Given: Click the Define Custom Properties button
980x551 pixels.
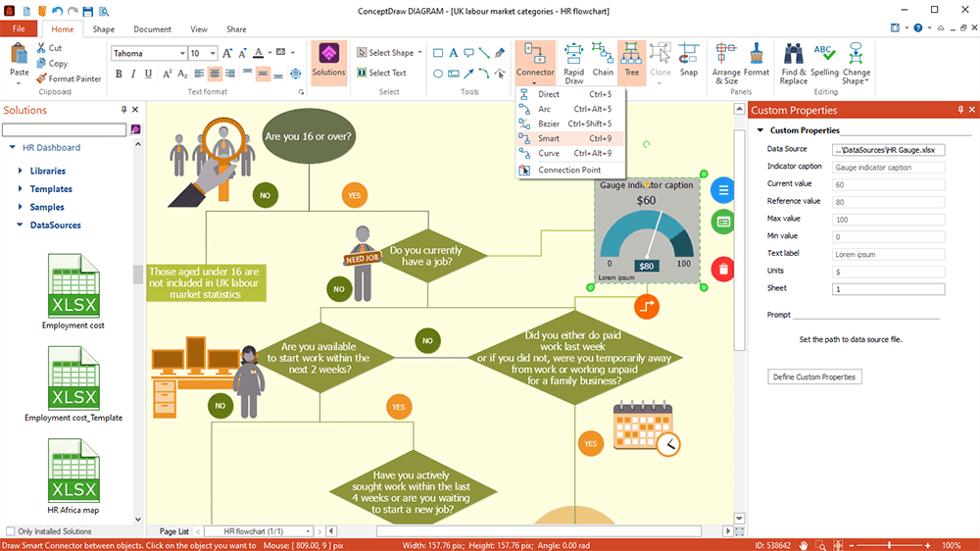Looking at the screenshot, I should (814, 376).
